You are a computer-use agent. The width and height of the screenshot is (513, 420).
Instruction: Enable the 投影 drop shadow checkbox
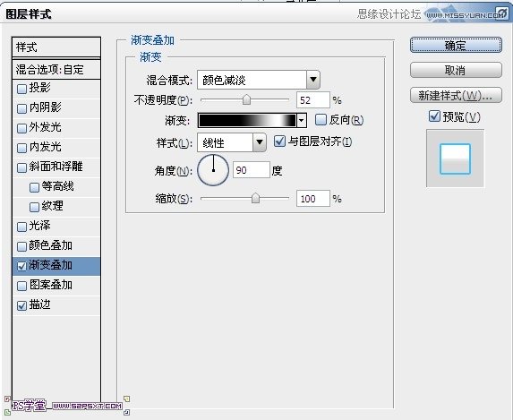pyautogui.click(x=21, y=89)
